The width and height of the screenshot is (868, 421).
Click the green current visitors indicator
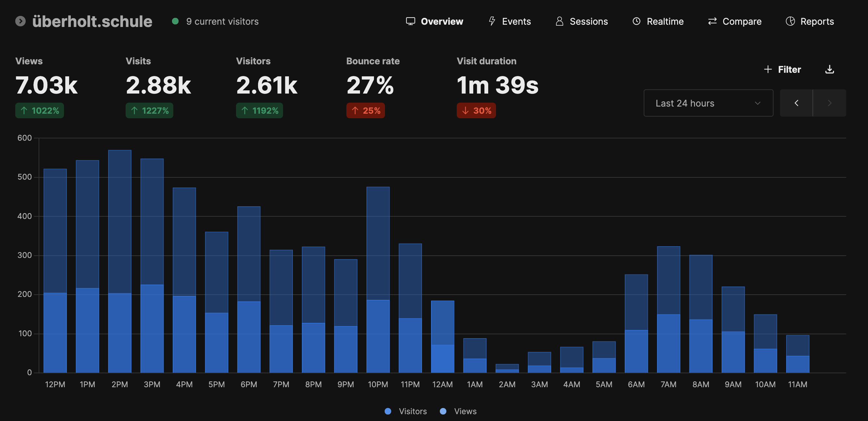[x=175, y=21]
